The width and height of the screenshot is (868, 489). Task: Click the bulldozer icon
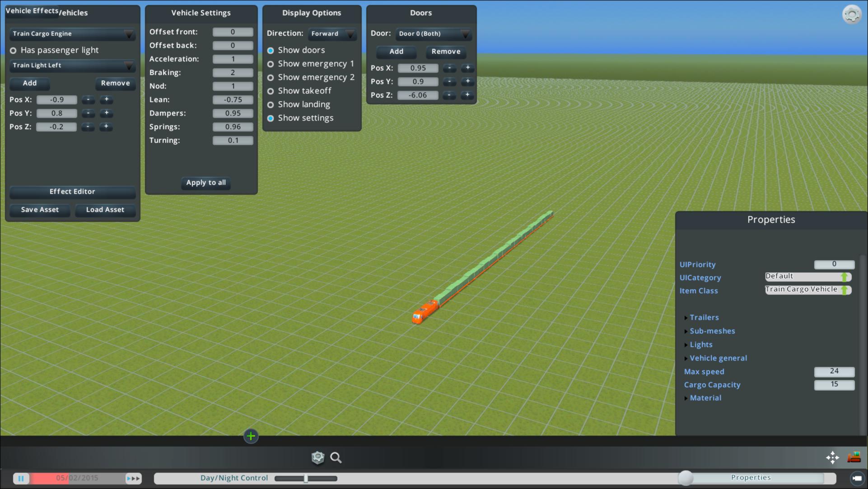click(x=854, y=457)
